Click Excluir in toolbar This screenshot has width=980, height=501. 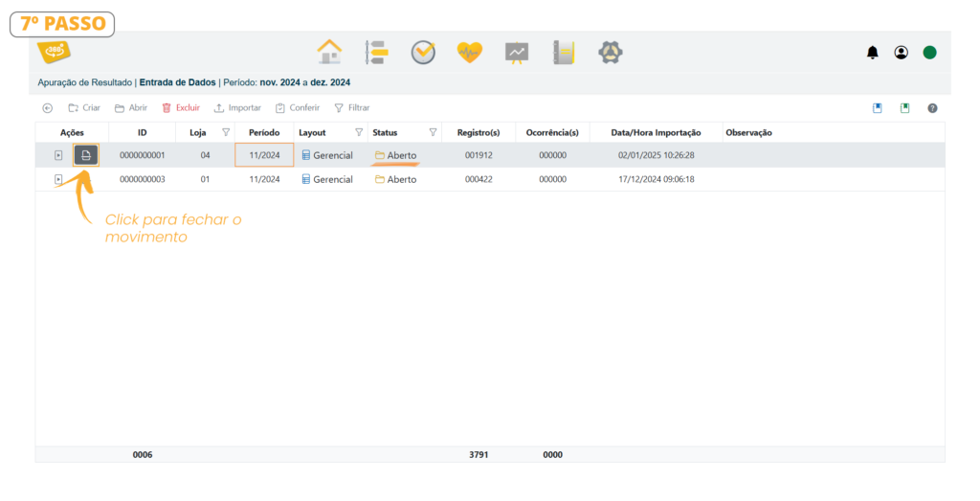click(181, 107)
